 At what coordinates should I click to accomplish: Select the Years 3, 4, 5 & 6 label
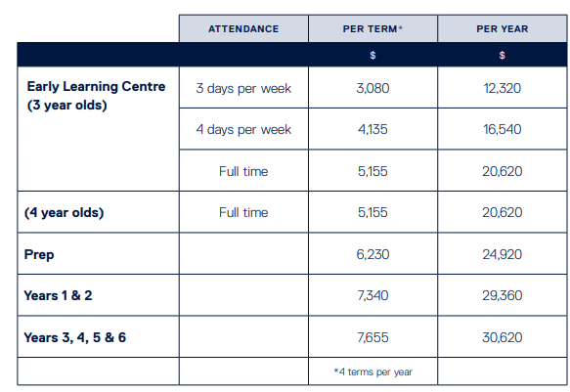[x=75, y=337]
